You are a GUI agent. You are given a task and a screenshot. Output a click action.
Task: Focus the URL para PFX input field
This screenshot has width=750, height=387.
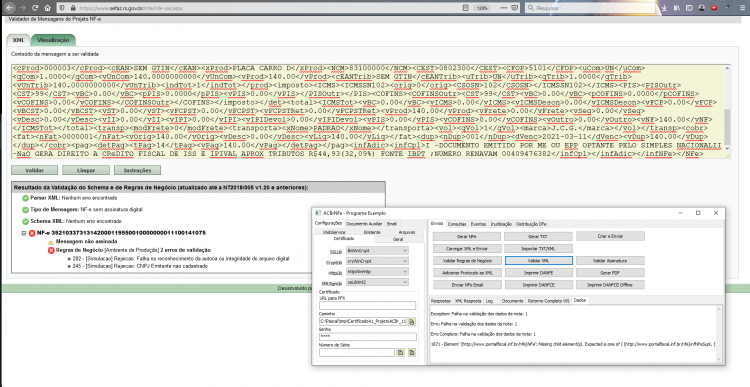[x=367, y=305]
